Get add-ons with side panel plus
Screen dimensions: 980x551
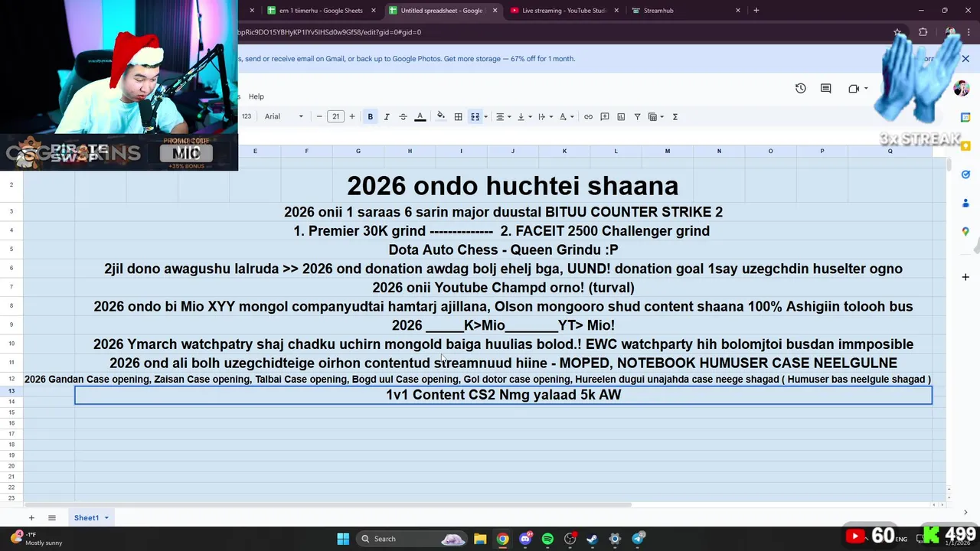[965, 277]
